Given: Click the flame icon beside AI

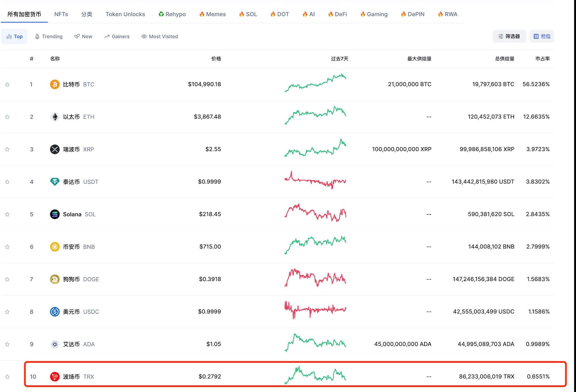Looking at the screenshot, I should pos(305,14).
